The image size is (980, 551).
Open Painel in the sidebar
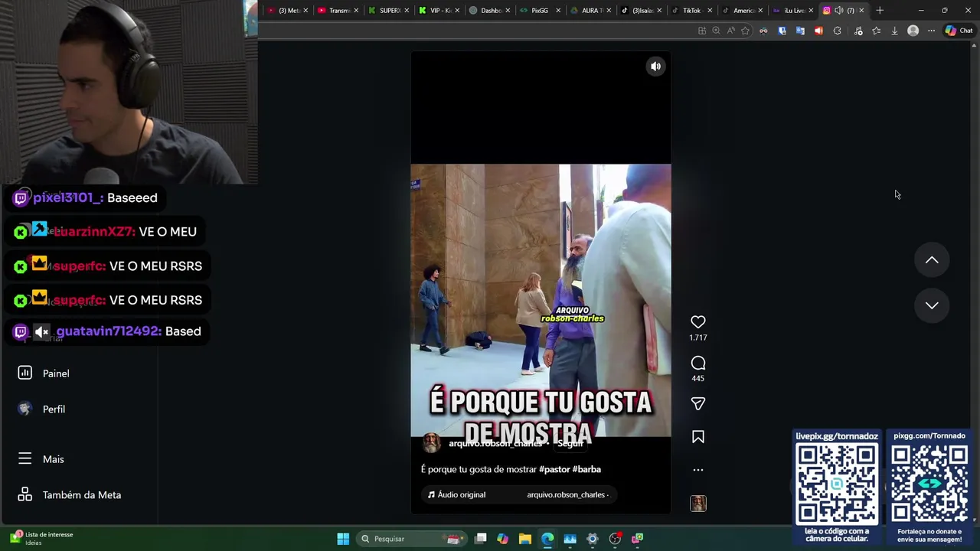[x=56, y=373]
